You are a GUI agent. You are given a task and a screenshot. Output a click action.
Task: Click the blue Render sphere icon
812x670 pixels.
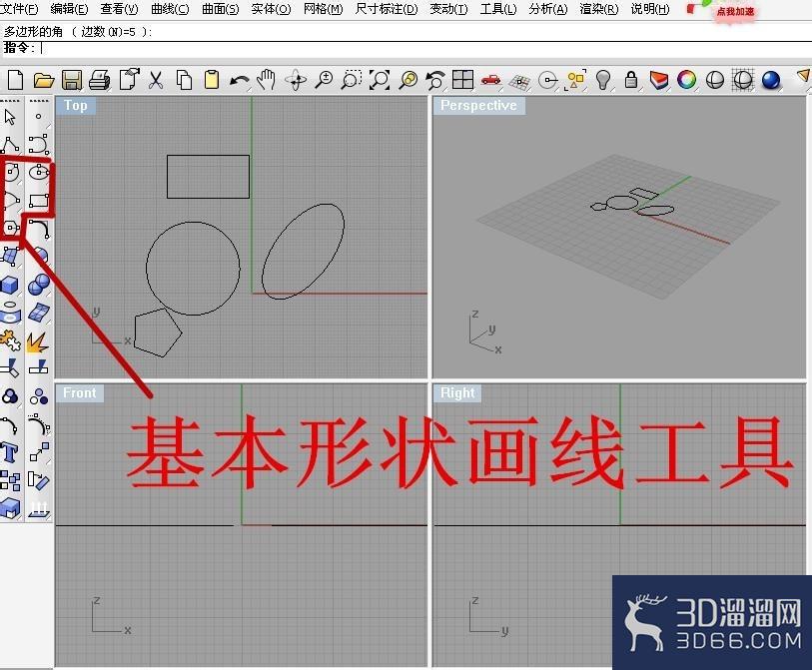pos(771,80)
